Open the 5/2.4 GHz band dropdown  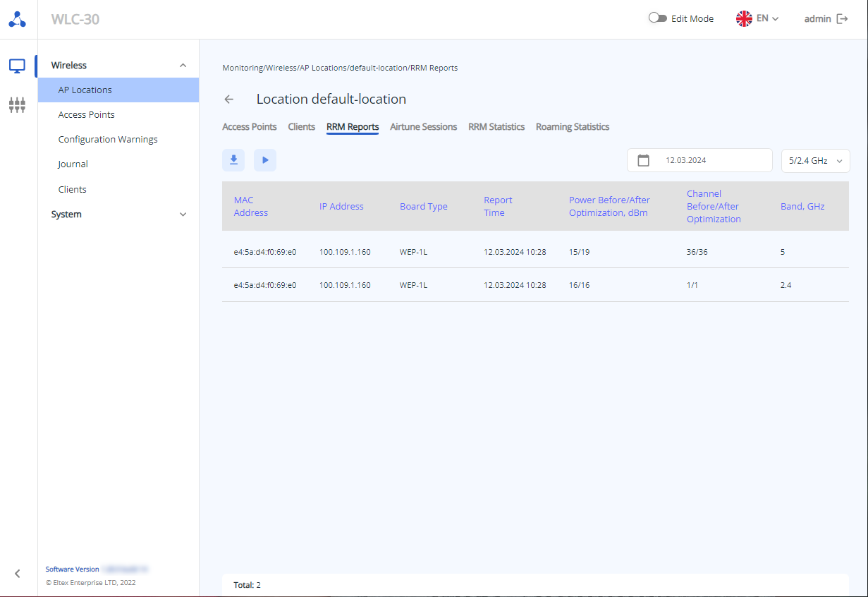815,160
